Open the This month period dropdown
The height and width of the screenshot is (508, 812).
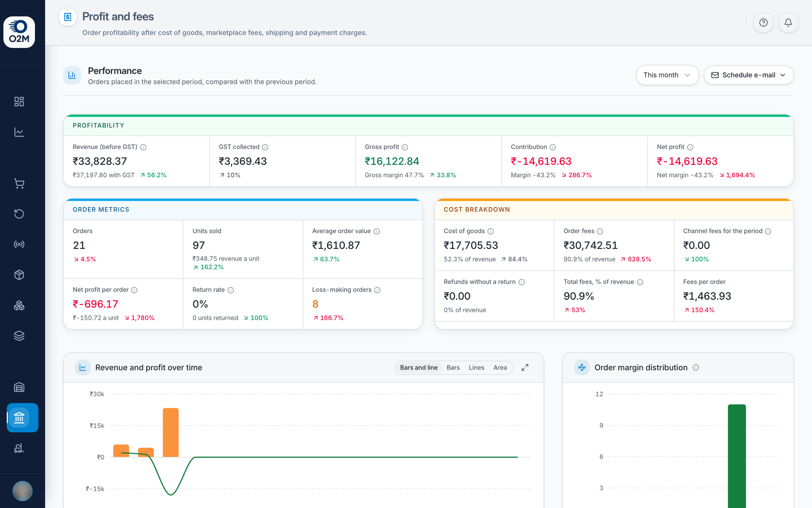pyautogui.click(x=667, y=75)
